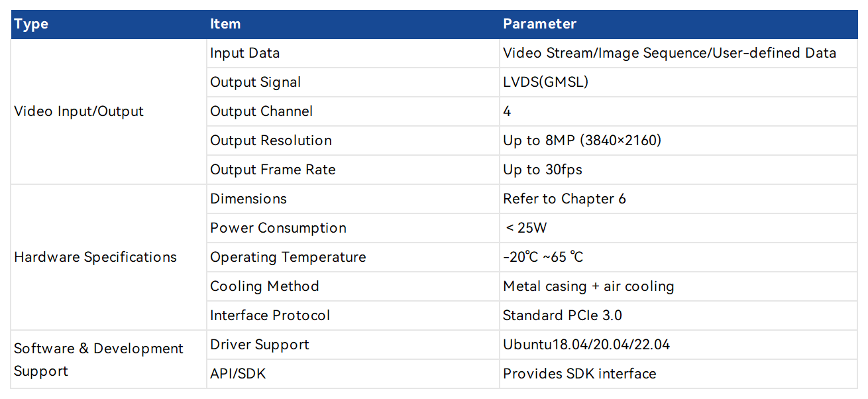The width and height of the screenshot is (868, 399).
Task: Select the "Driver Support" item cell
Action: (x=260, y=345)
